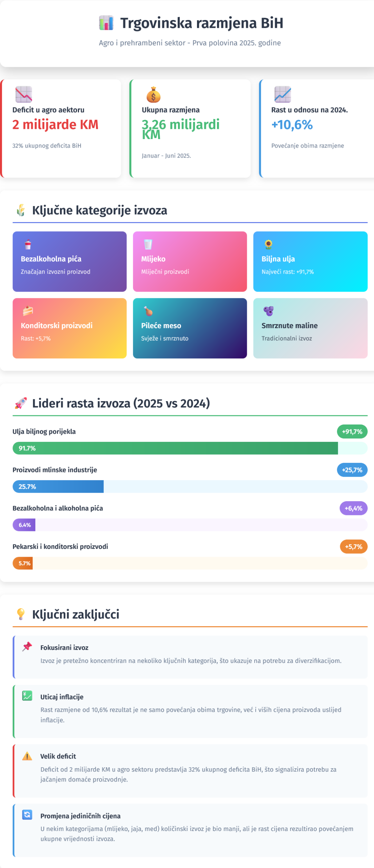
Task: Select the Biljna ulja category card
Action: [310, 261]
